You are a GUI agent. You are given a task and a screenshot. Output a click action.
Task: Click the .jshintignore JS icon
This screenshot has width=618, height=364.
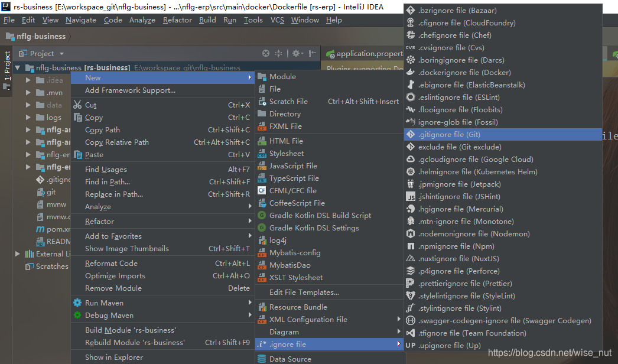click(x=411, y=196)
